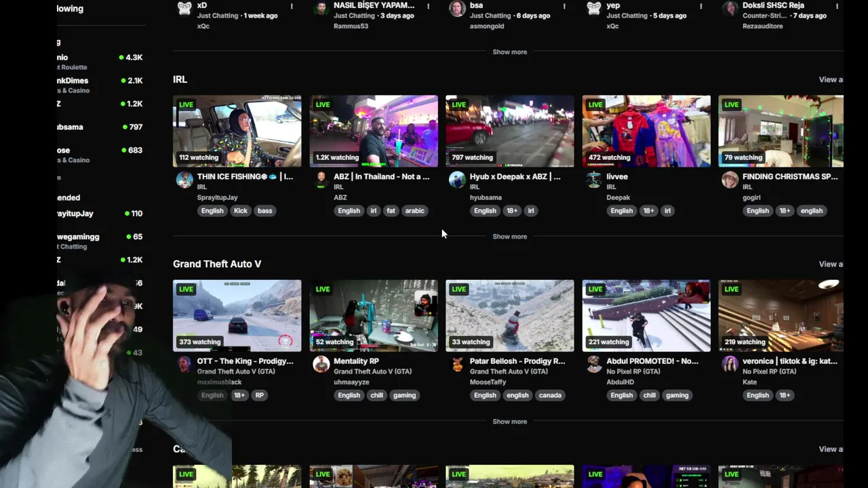Filter by the canada tag under MooseTaffy
This screenshot has width=868, height=488.
pyautogui.click(x=550, y=395)
